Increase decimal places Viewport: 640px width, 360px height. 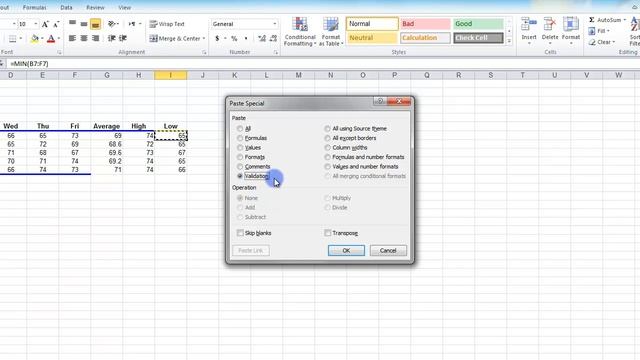click(x=262, y=38)
